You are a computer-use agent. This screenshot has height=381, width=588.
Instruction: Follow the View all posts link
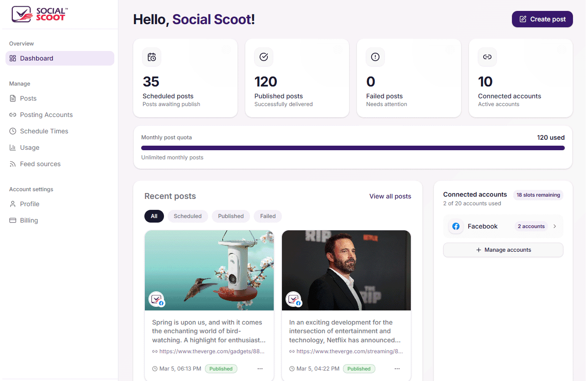390,196
